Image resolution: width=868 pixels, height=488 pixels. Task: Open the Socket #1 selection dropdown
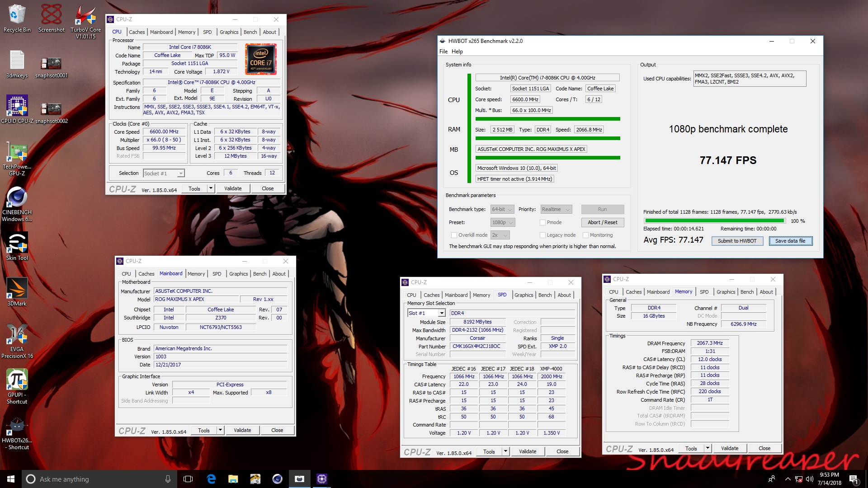tap(164, 173)
